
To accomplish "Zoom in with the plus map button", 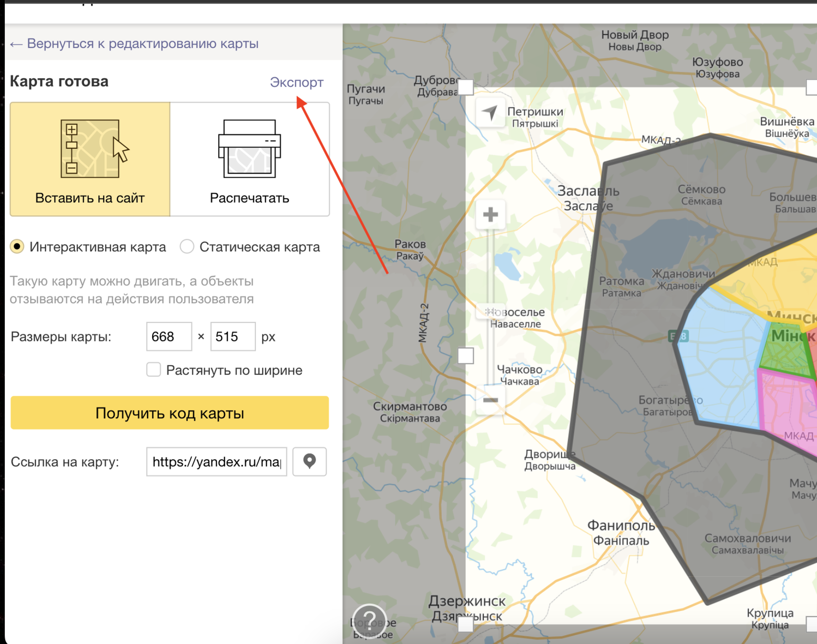I will click(490, 215).
